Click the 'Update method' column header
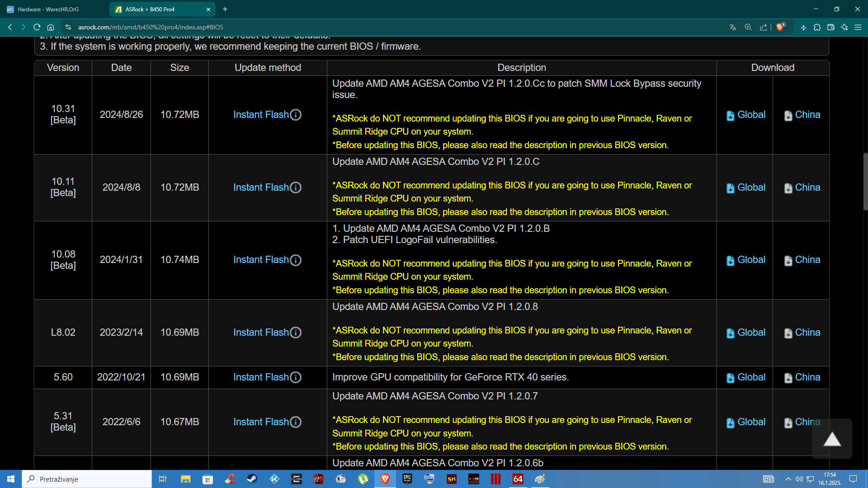 point(268,68)
